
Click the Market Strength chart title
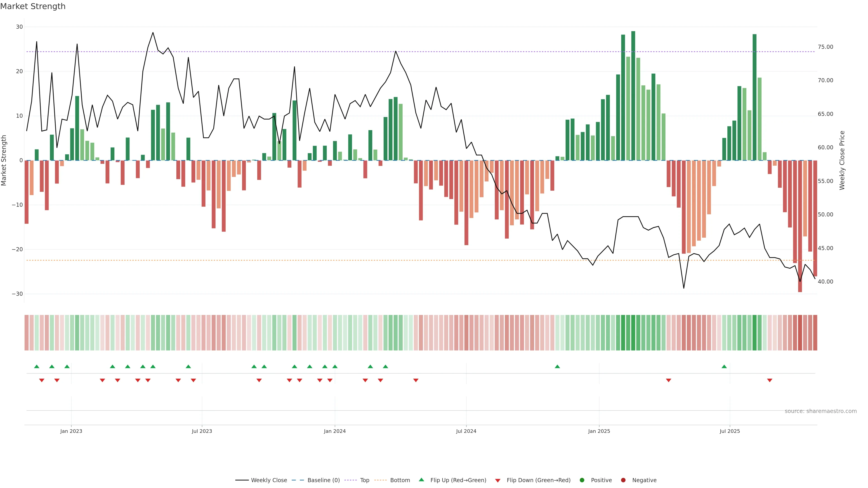pyautogui.click(x=33, y=6)
